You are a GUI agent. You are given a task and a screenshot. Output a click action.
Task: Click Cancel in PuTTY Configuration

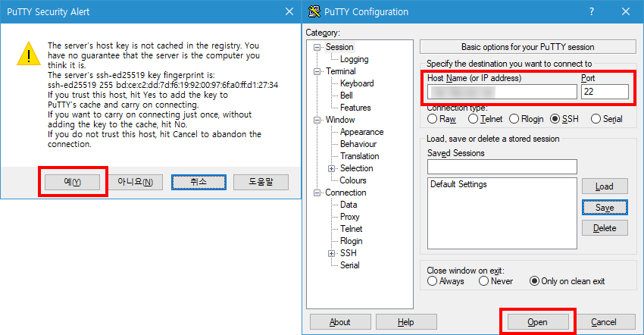pos(604,322)
